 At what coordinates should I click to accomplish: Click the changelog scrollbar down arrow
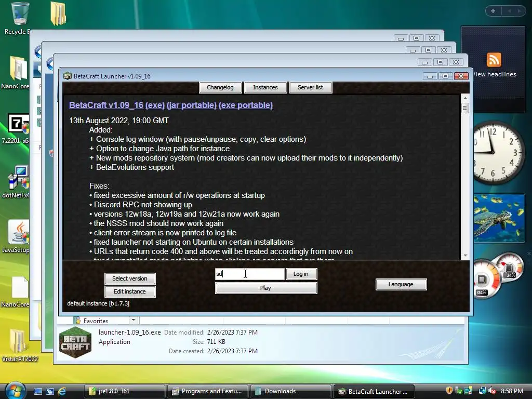465,255
